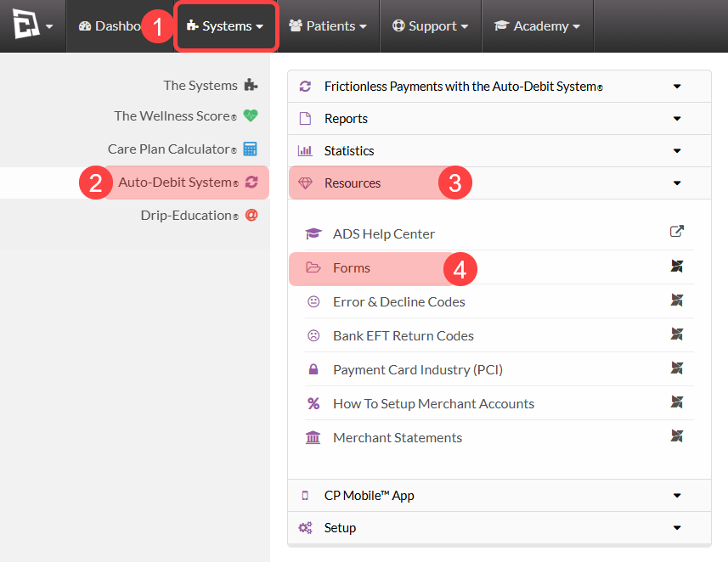
Task: Click the green heart Wellness Score icon
Action: point(251,115)
